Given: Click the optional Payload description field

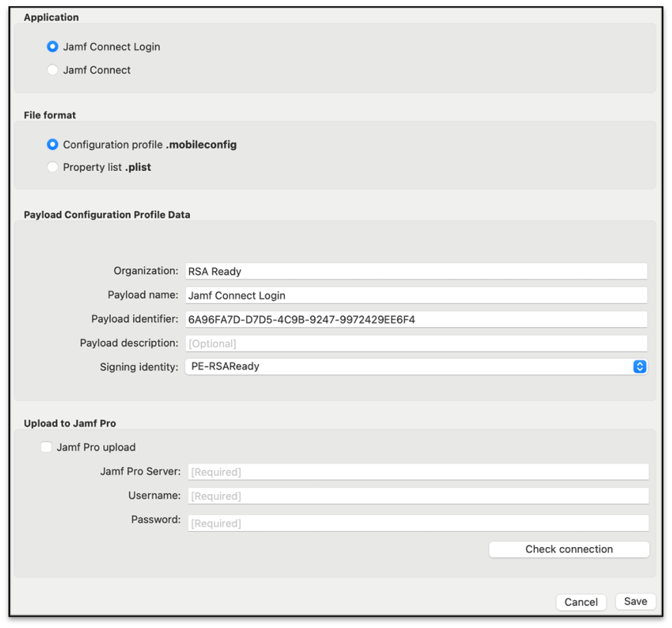Looking at the screenshot, I should pyautogui.click(x=416, y=342).
